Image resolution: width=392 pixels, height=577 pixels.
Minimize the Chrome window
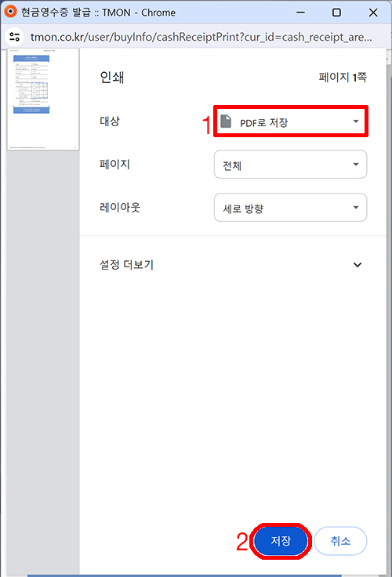[x=301, y=13]
